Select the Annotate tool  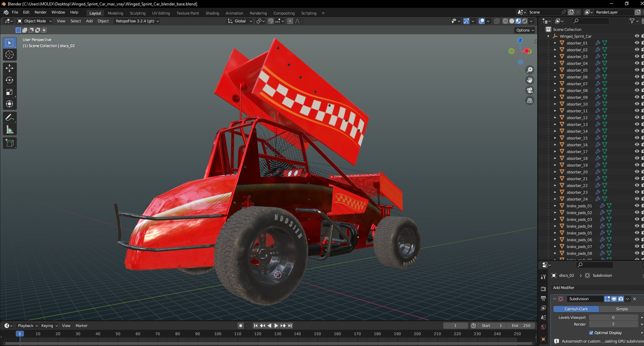tap(9, 118)
